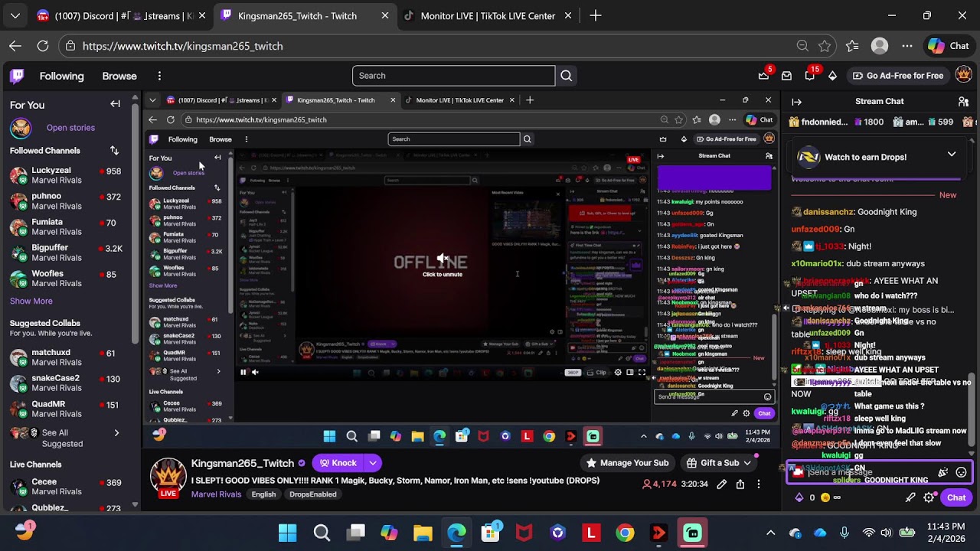Collapse the For You sidebar
The image size is (980, 551).
(115, 104)
